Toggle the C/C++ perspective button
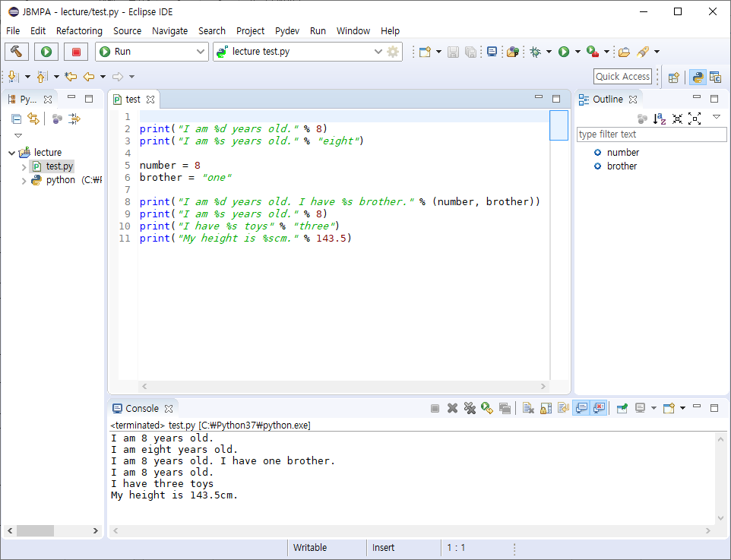 pos(716,78)
